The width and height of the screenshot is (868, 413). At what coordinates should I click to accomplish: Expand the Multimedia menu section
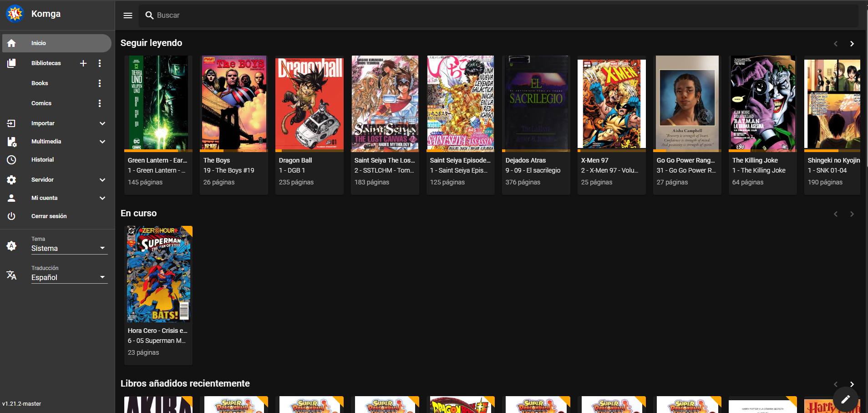coord(102,142)
